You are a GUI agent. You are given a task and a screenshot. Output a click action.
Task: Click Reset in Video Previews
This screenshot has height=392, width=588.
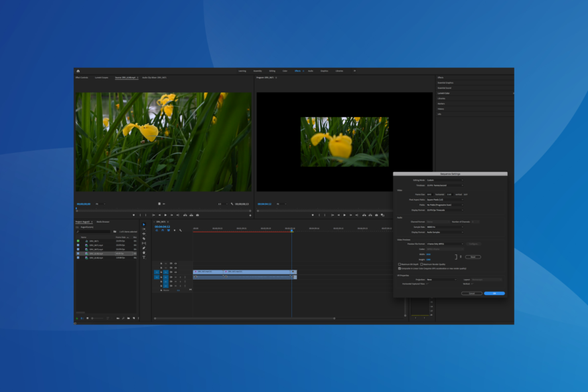coord(473,257)
